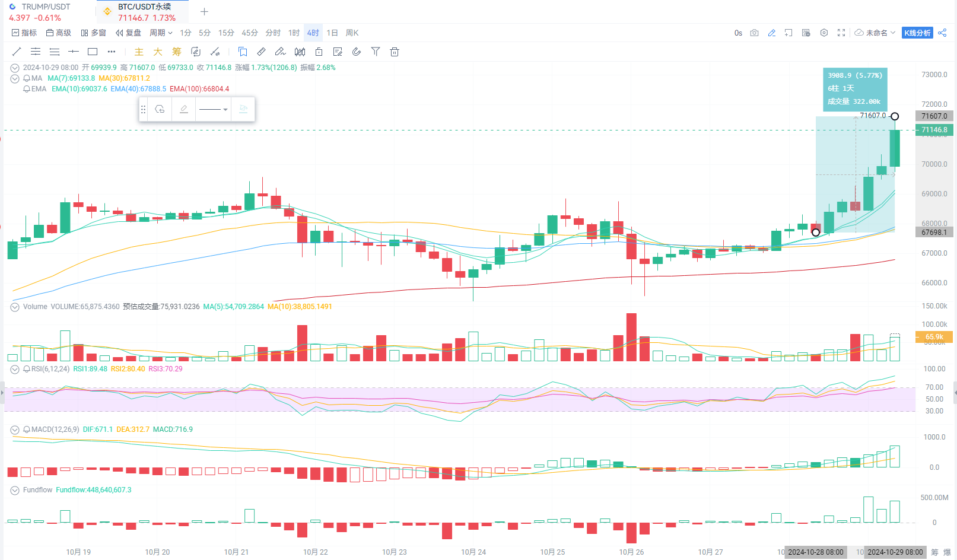Collapse the RSI panel chevron
The width and height of the screenshot is (957, 560).
(15, 369)
